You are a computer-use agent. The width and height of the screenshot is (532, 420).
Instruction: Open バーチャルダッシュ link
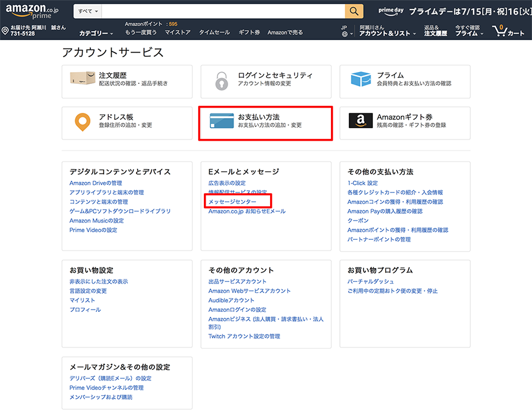tap(371, 282)
